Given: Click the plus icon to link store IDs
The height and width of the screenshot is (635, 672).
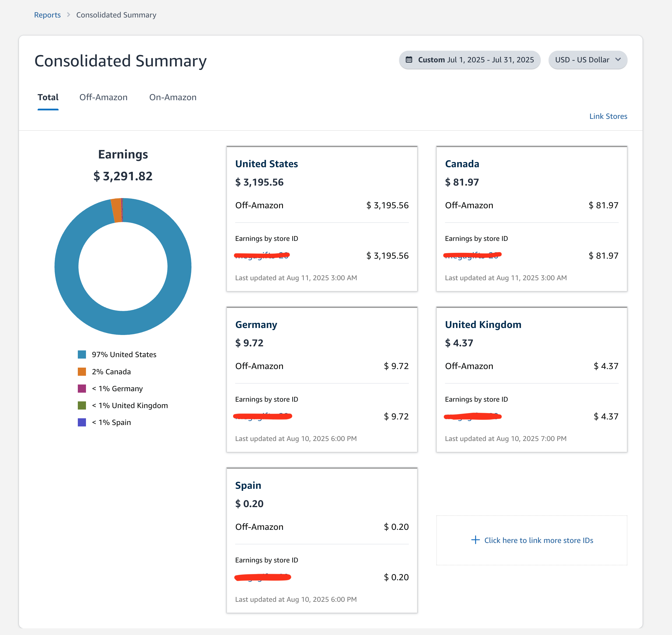Looking at the screenshot, I should [475, 540].
